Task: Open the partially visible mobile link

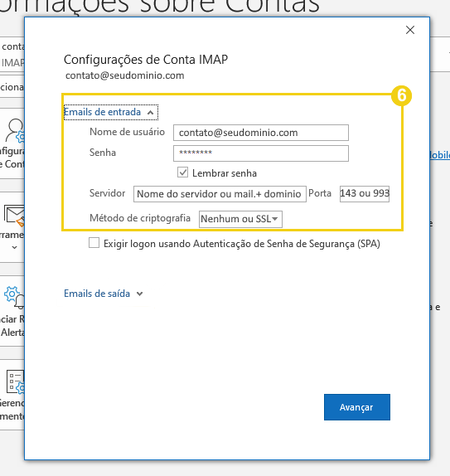Action: [440, 155]
